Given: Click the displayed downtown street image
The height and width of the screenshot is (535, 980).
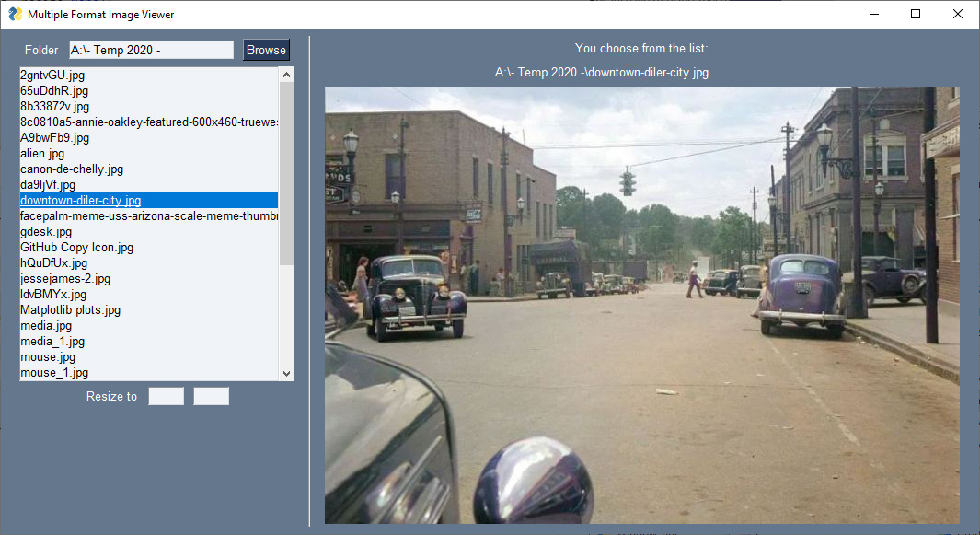Looking at the screenshot, I should pyautogui.click(x=641, y=305).
